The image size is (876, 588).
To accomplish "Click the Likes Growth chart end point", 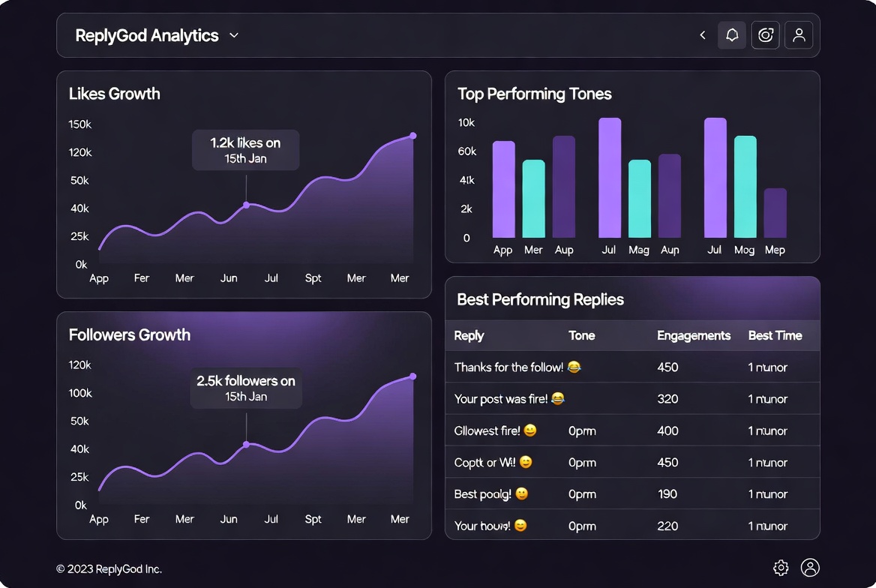I will 412,136.
